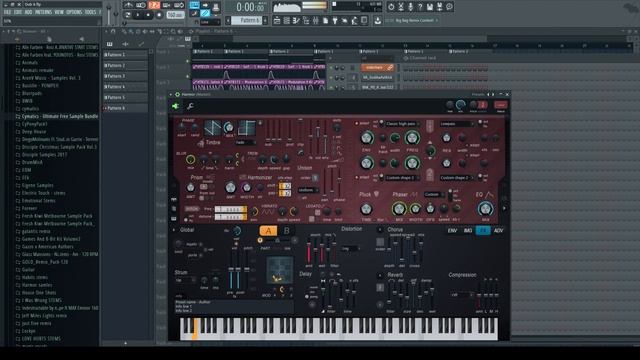Toggle adapt LED on Harmor filter 1
The image size is (640, 360).
(x=356, y=123)
